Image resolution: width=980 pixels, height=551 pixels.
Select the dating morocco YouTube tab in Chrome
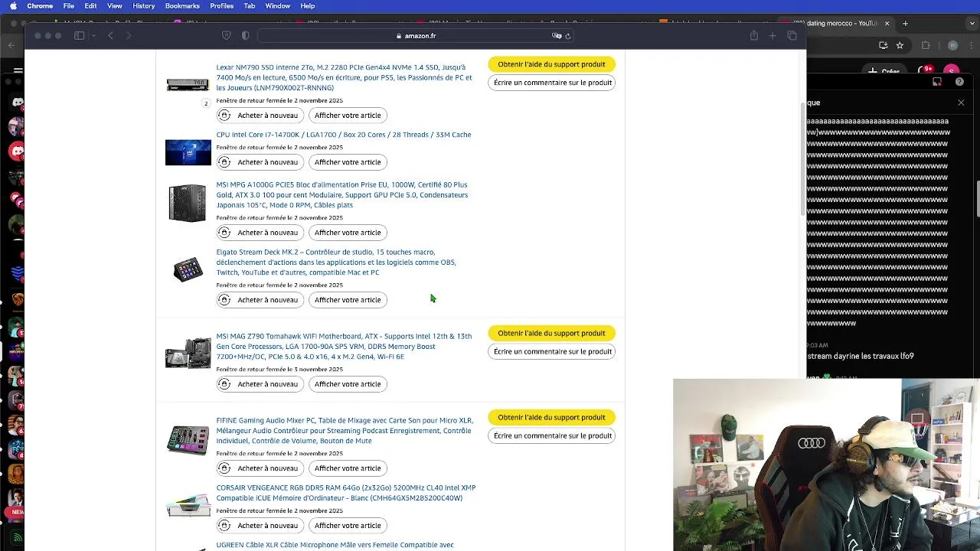841,24
